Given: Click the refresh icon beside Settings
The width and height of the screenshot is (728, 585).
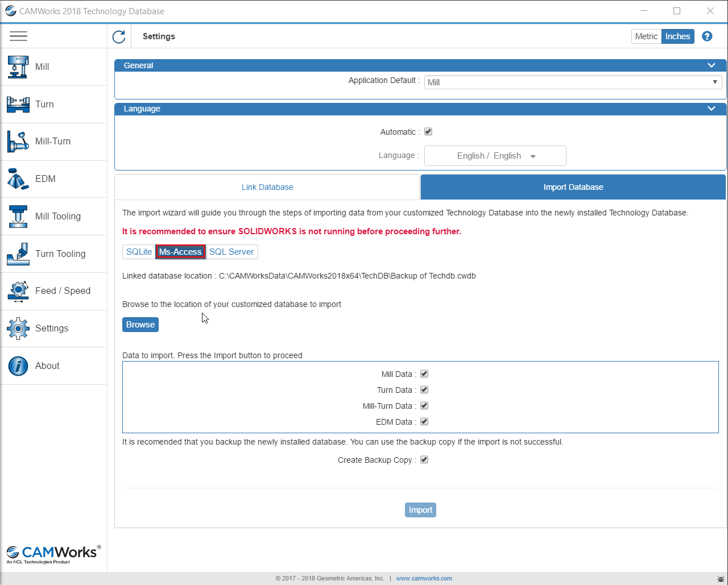Looking at the screenshot, I should click(119, 36).
